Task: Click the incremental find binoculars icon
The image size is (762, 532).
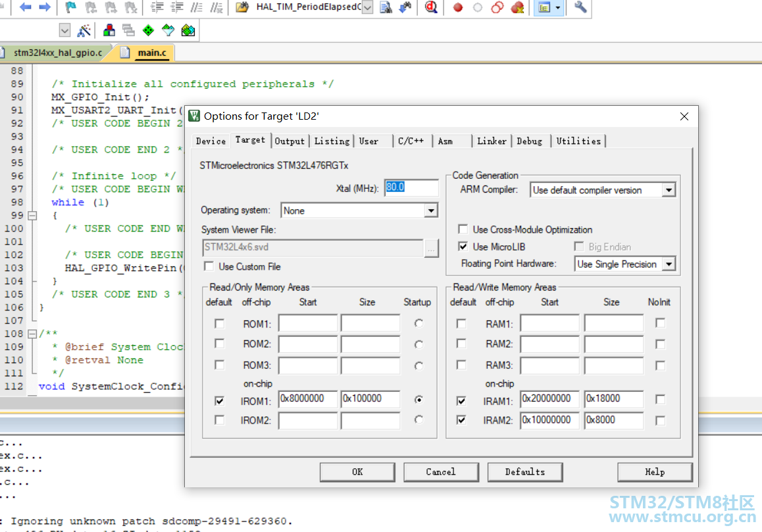Action: point(405,7)
